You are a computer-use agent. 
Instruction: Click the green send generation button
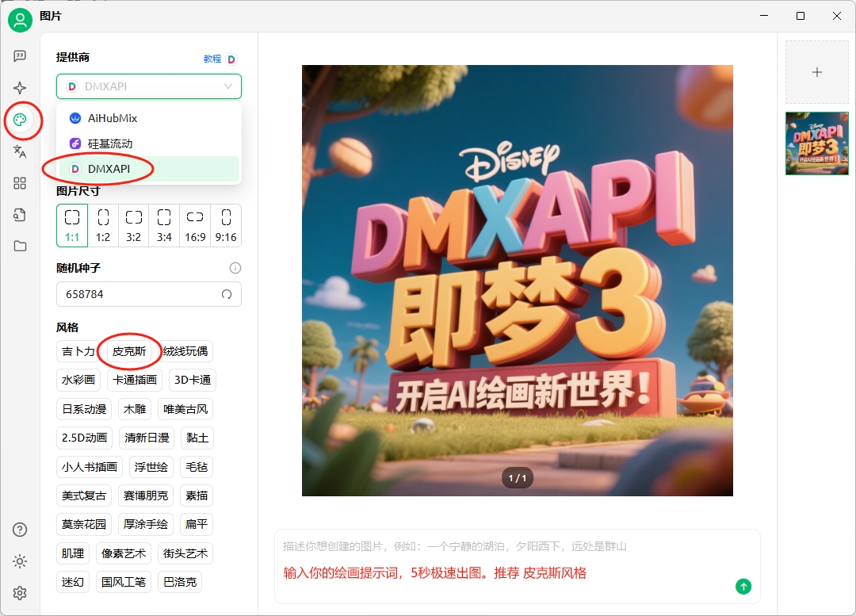(743, 587)
